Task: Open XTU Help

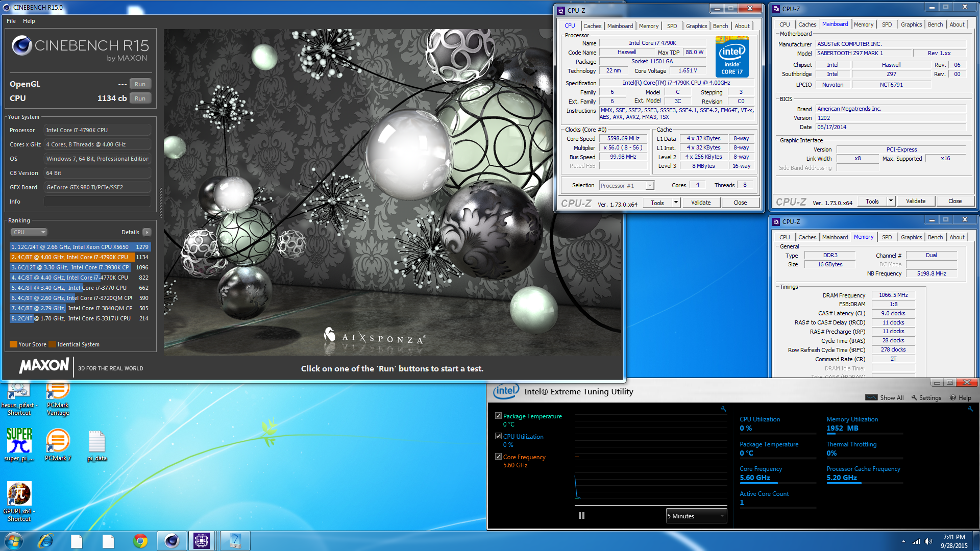Action: click(x=961, y=398)
